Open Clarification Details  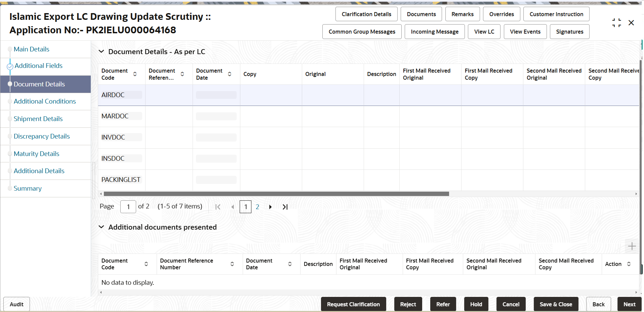tap(366, 14)
